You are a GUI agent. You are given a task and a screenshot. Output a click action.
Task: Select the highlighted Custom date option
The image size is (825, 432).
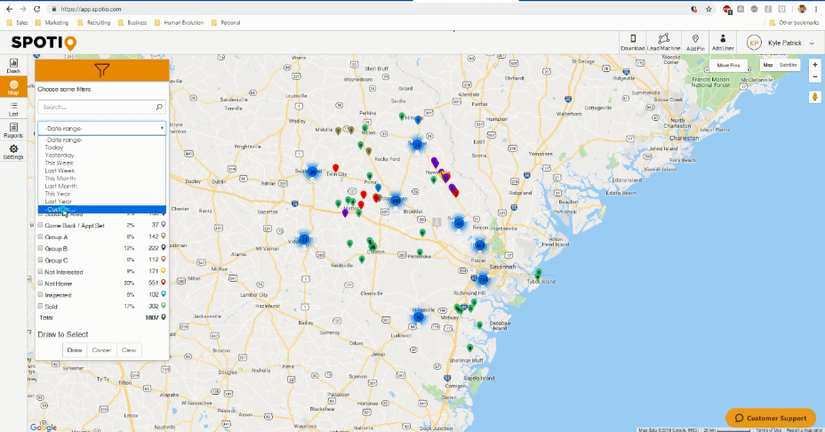tap(102, 209)
